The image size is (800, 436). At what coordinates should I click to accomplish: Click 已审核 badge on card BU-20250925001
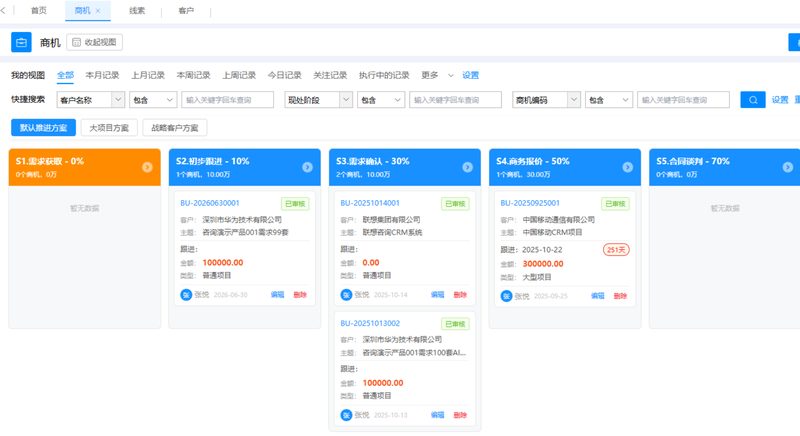(x=615, y=204)
